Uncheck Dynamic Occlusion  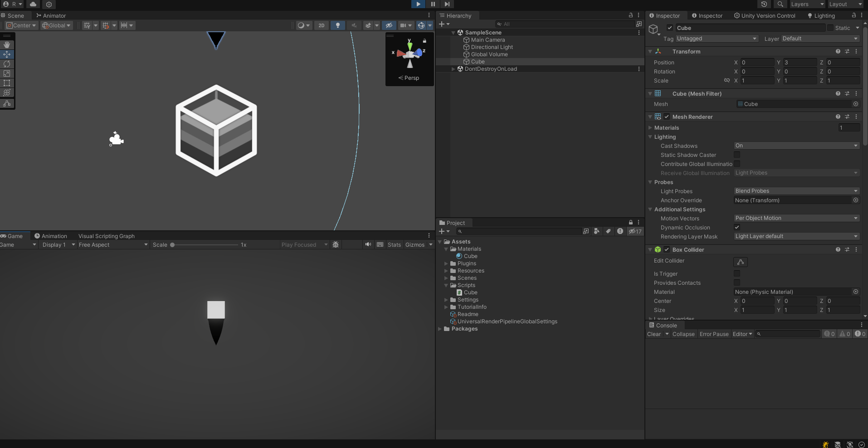click(737, 227)
